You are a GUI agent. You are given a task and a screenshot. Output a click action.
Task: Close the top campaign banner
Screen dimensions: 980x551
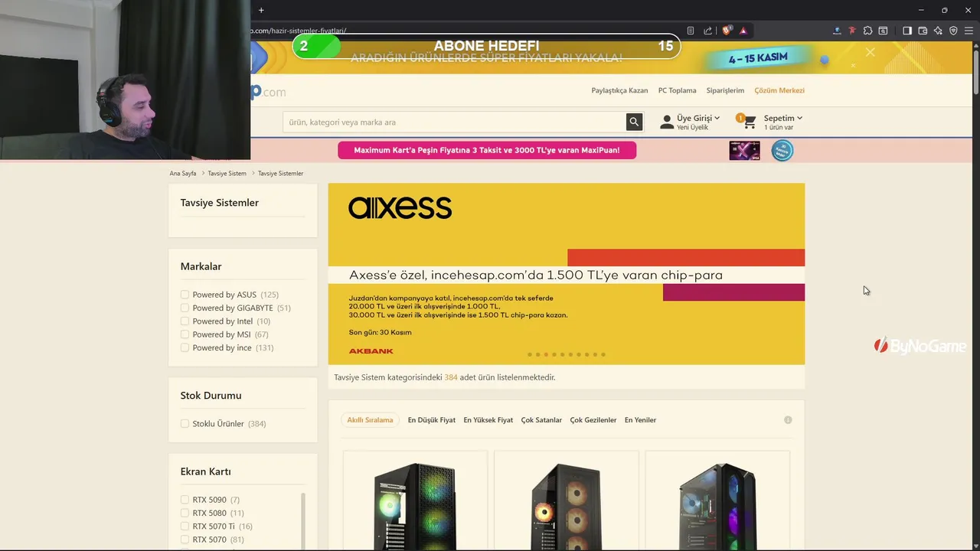pyautogui.click(x=870, y=52)
